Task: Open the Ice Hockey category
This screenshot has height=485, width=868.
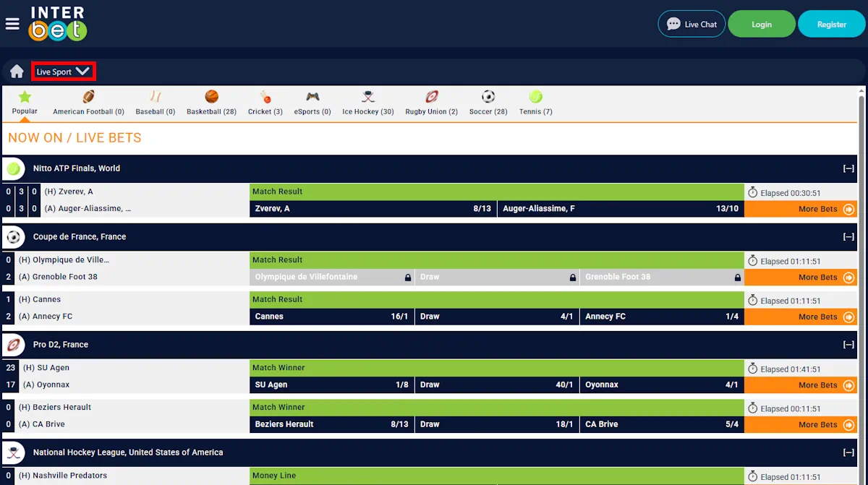Action: [x=367, y=98]
